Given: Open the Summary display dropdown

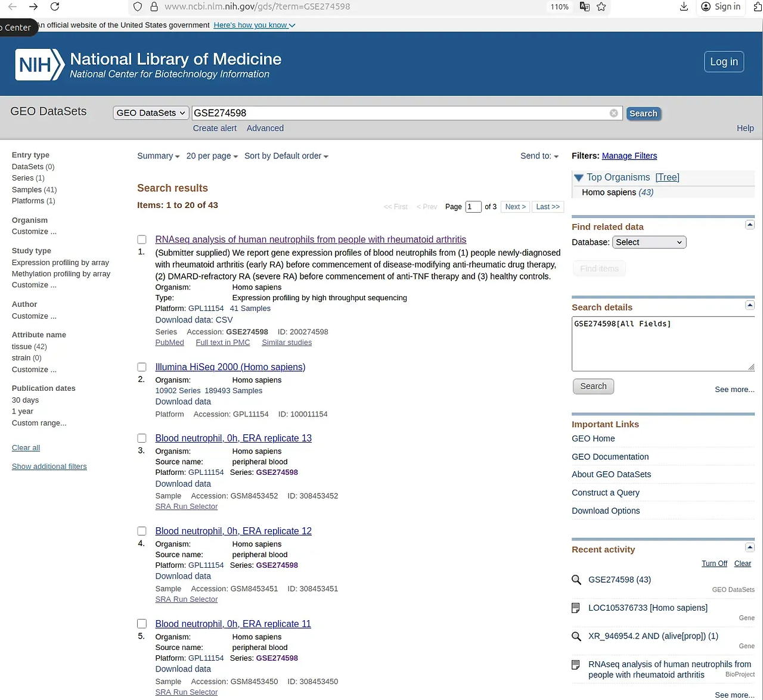Looking at the screenshot, I should (158, 156).
